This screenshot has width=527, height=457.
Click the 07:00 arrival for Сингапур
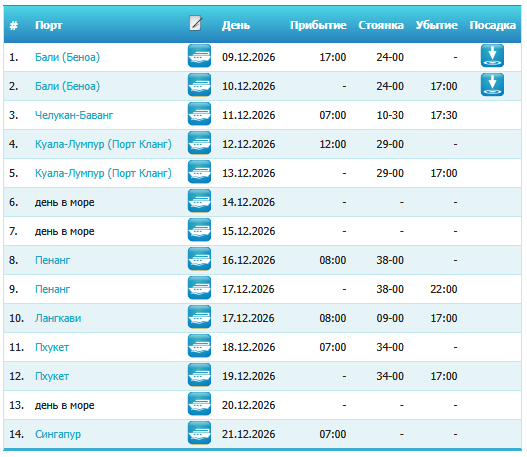coord(333,434)
